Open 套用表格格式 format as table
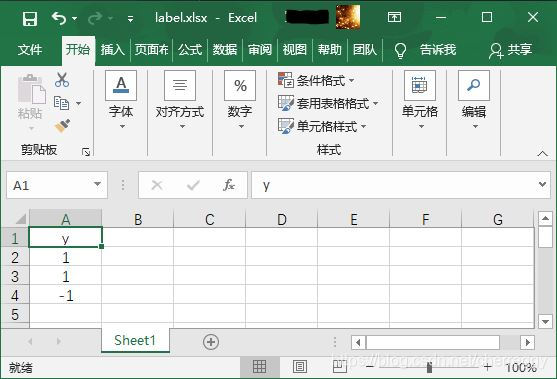 click(x=328, y=103)
